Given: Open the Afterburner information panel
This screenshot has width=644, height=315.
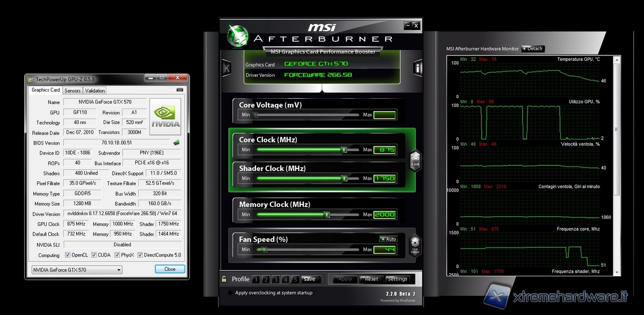Looking at the screenshot, I should pyautogui.click(x=418, y=68).
